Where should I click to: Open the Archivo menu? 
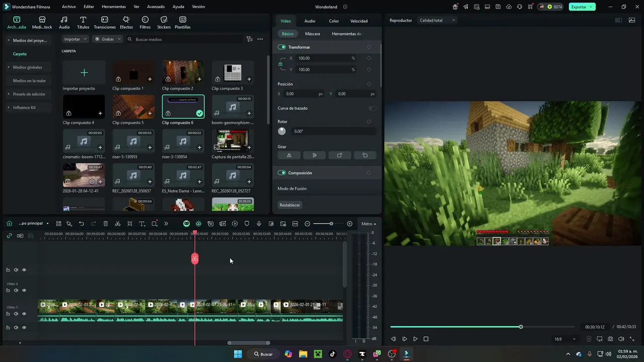coord(69,7)
